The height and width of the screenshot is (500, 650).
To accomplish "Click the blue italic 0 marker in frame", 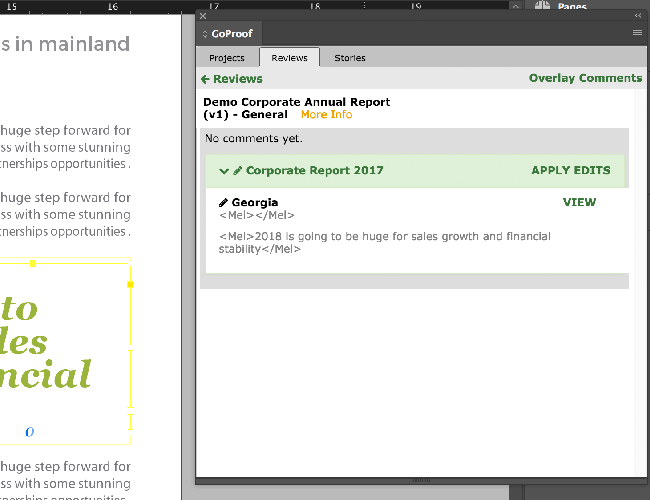I will coord(29,432).
